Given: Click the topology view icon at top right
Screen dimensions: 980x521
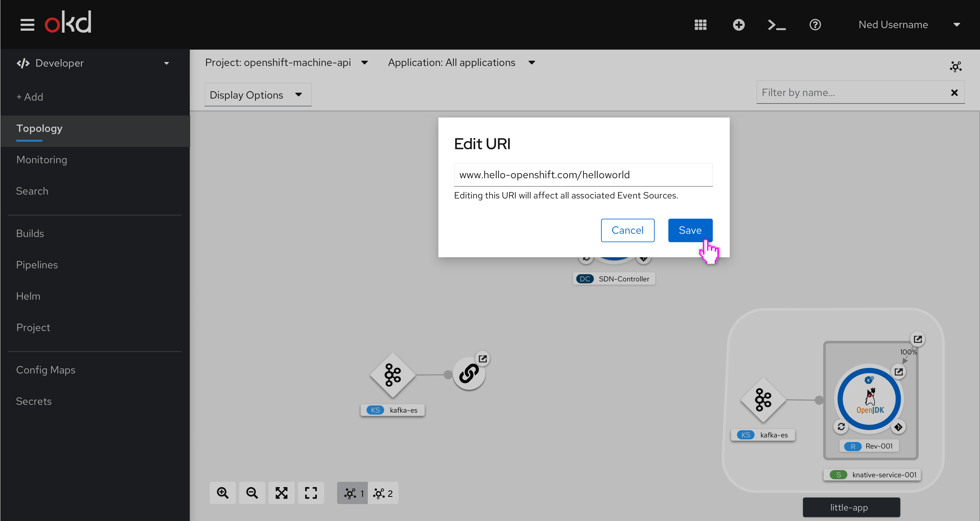Looking at the screenshot, I should coord(955,67).
